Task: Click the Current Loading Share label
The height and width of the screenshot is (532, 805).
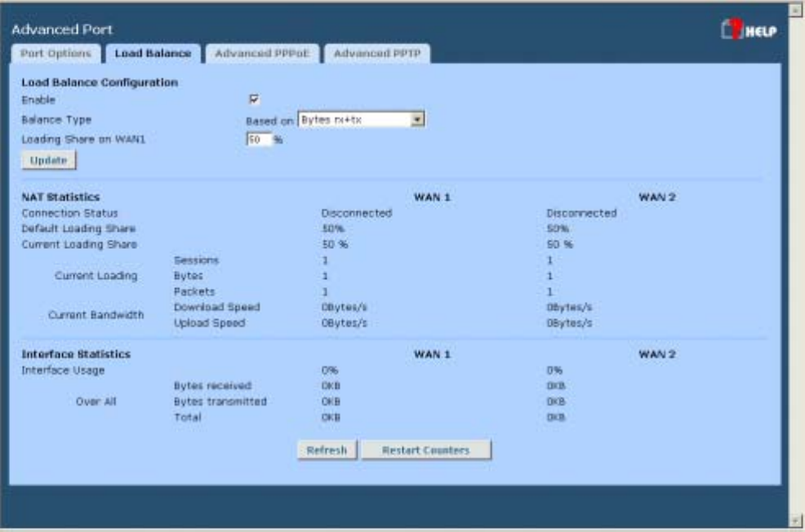Action: click(x=79, y=244)
